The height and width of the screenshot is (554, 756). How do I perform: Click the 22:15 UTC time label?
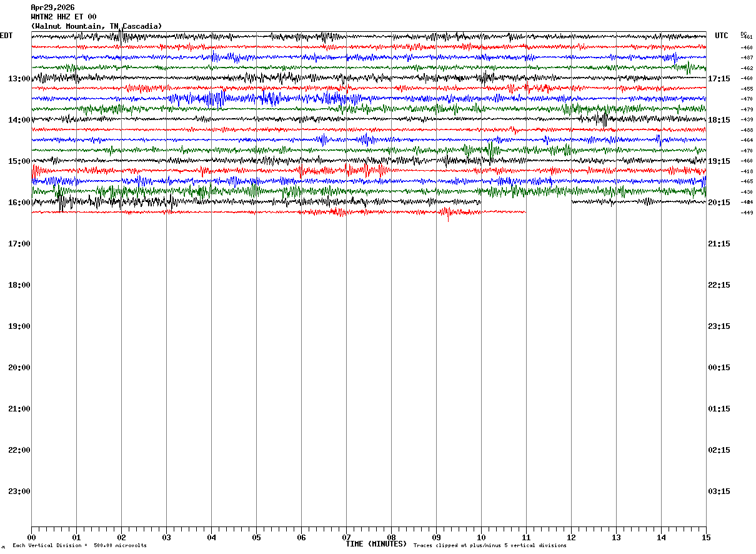click(x=719, y=285)
